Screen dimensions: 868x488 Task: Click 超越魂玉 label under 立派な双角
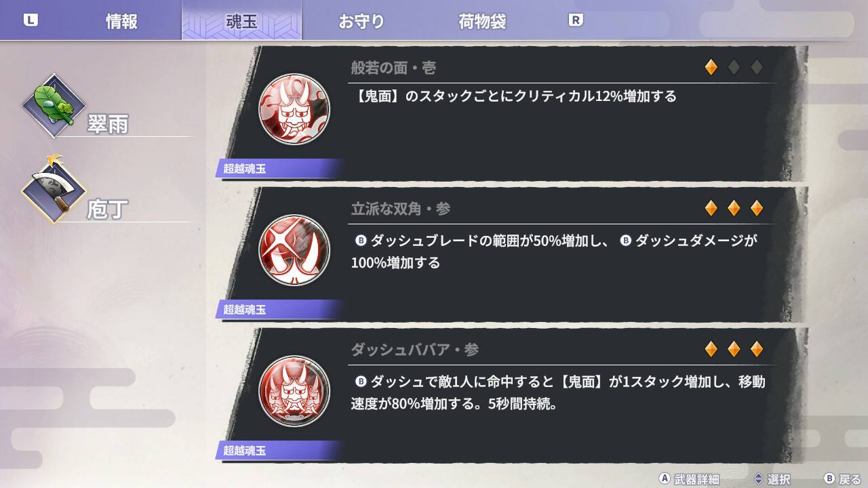[x=245, y=310]
